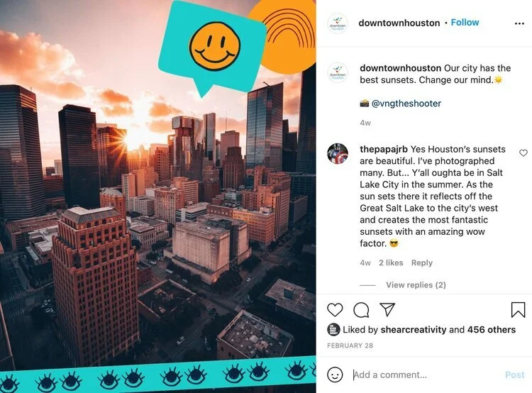The image size is (532, 393).
Task: Click the downtownhouston header profile picture
Action: coord(337,23)
